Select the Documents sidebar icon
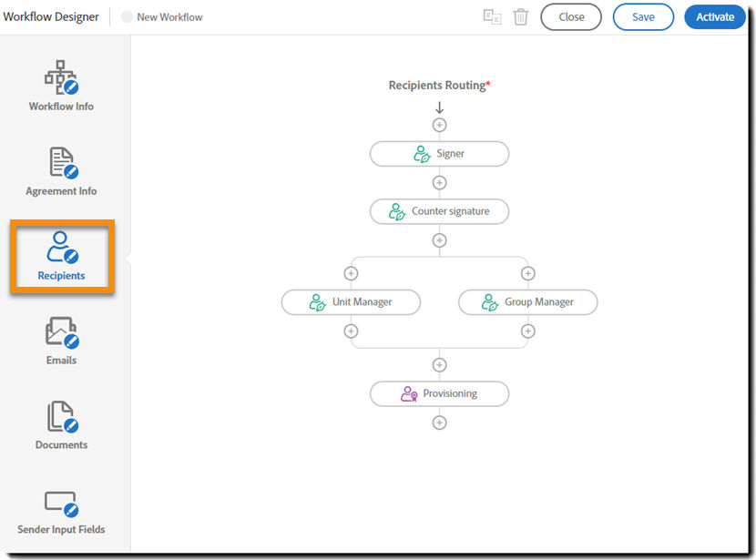The height and width of the screenshot is (560, 756). [60, 425]
